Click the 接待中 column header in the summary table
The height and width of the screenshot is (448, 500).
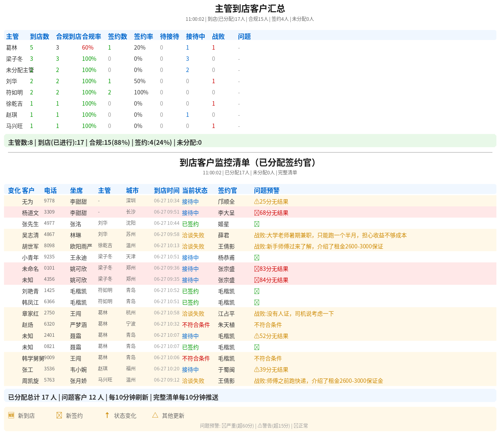point(196,36)
